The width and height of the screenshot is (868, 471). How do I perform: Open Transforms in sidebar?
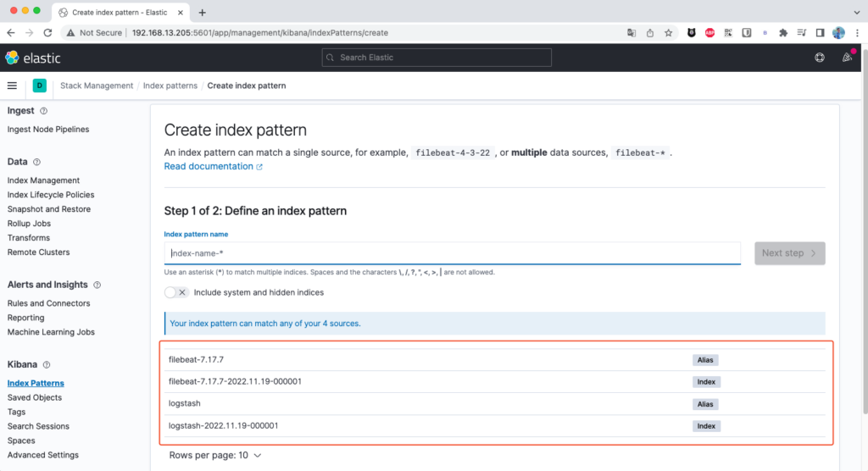click(x=28, y=238)
